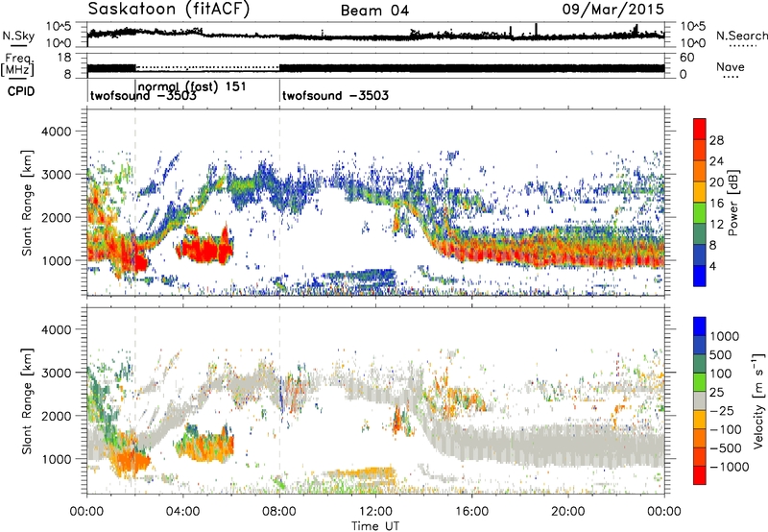Image resolution: width=768 pixels, height=532 pixels.
Task: Click the blue bottom segment of power colorbar
Action: click(x=700, y=276)
